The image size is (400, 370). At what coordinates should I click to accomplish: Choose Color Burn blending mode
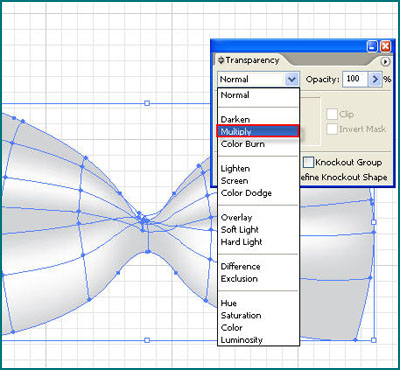pos(258,144)
